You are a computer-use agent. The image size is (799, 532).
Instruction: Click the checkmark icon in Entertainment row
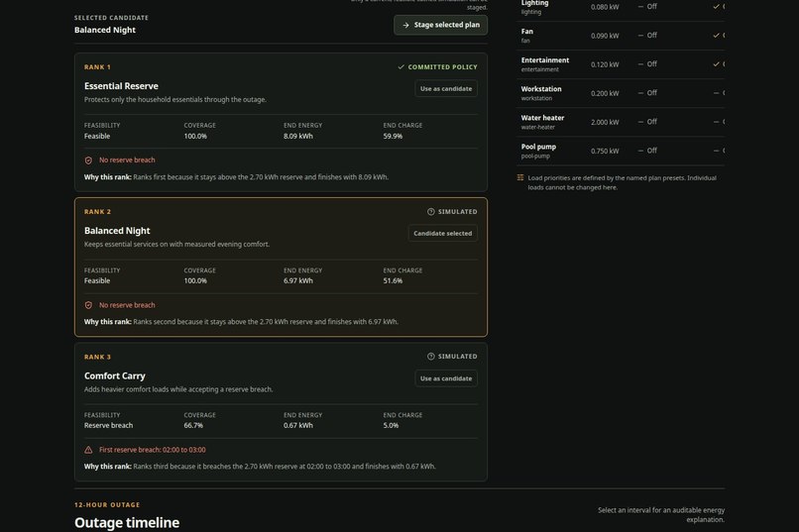pyautogui.click(x=716, y=64)
